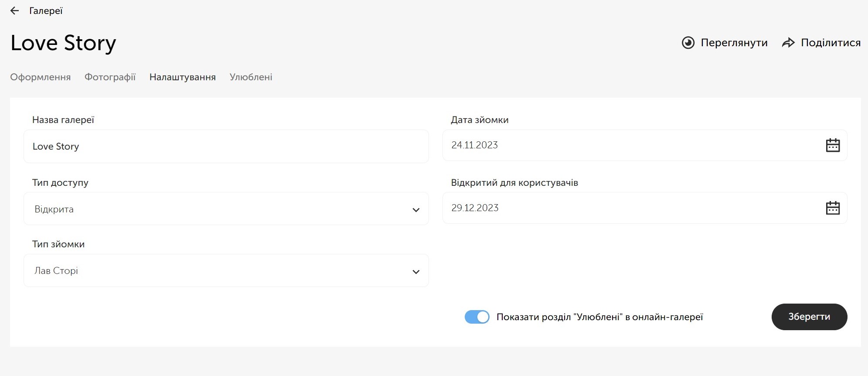
Task: Click the share arrow icon beside Поділитися
Action: tap(788, 43)
